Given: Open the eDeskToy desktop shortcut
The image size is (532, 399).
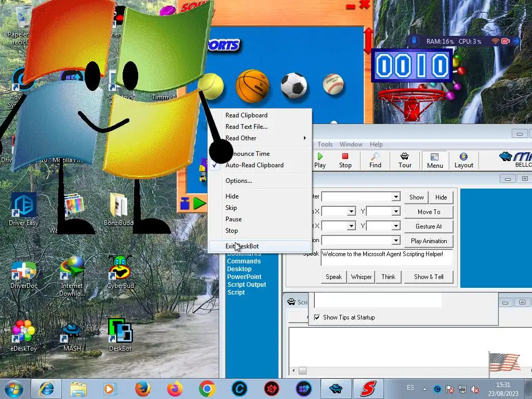Looking at the screenshot, I should pyautogui.click(x=23, y=336).
